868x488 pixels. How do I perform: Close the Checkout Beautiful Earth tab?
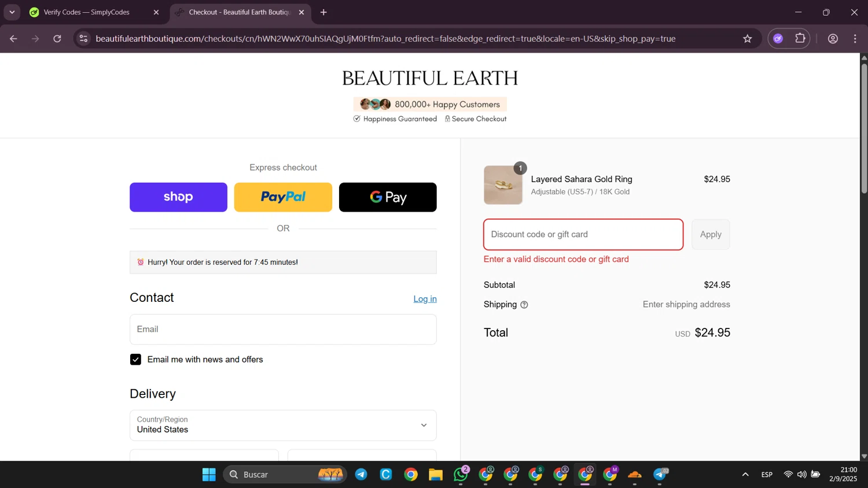point(301,12)
